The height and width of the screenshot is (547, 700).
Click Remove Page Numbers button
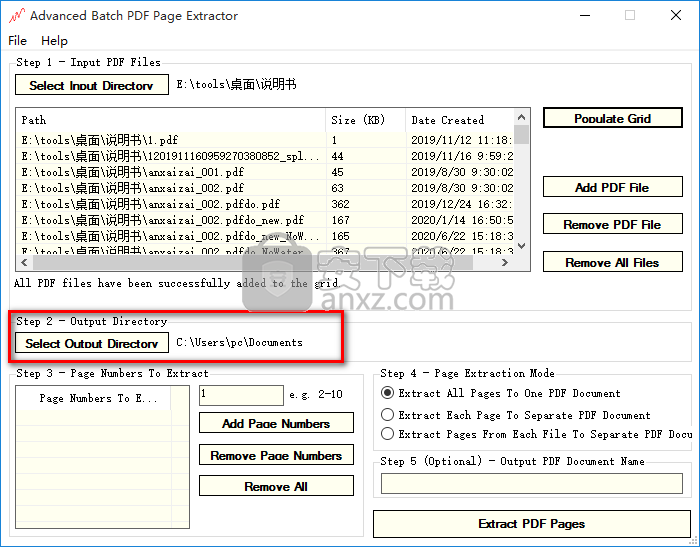276,455
